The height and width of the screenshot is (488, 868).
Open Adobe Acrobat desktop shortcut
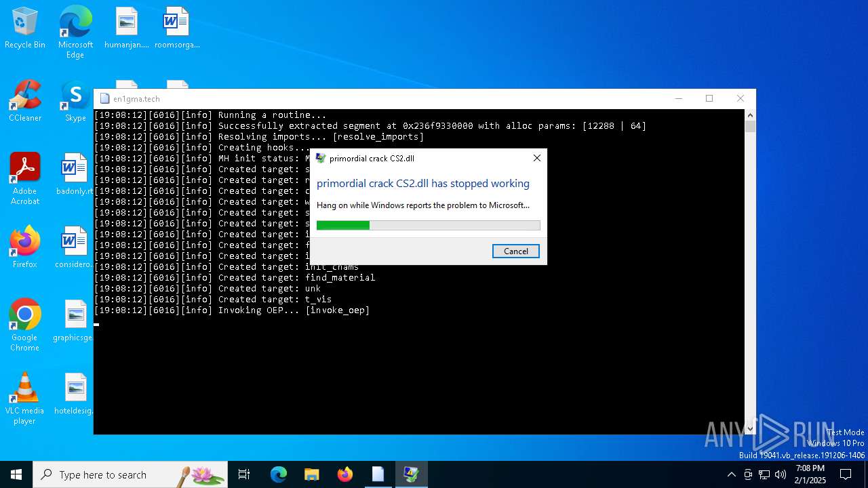click(25, 179)
